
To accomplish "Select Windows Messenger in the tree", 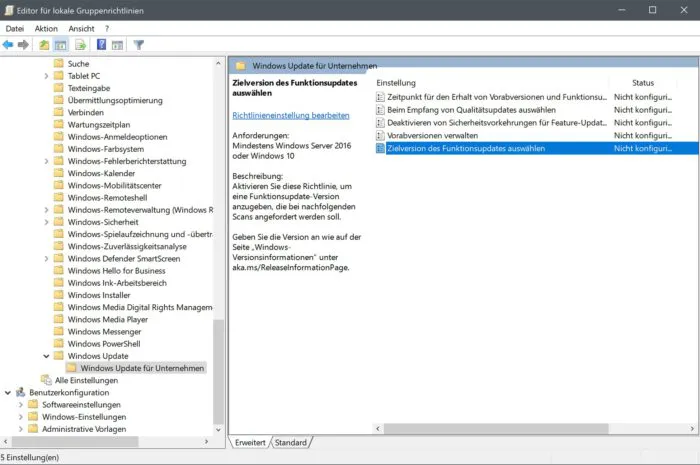I will 104,331.
